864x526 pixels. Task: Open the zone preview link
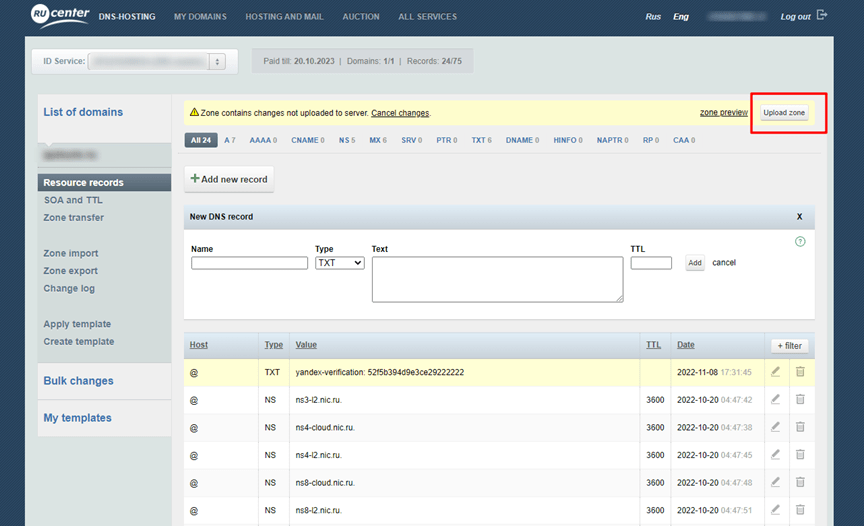point(723,112)
